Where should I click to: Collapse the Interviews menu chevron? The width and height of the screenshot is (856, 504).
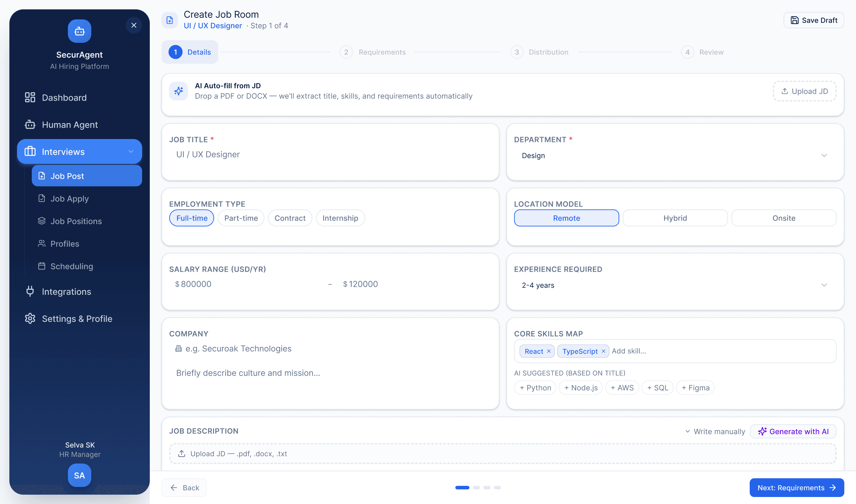[131, 151]
